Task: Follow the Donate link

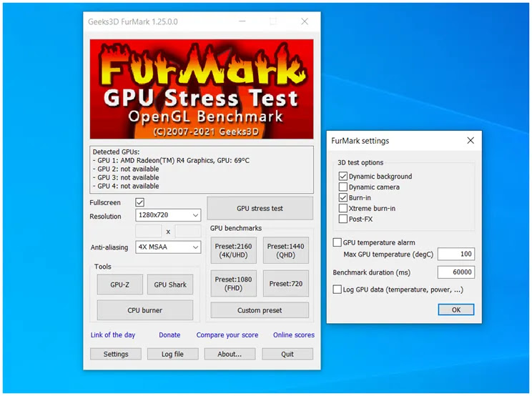Action: (x=169, y=335)
